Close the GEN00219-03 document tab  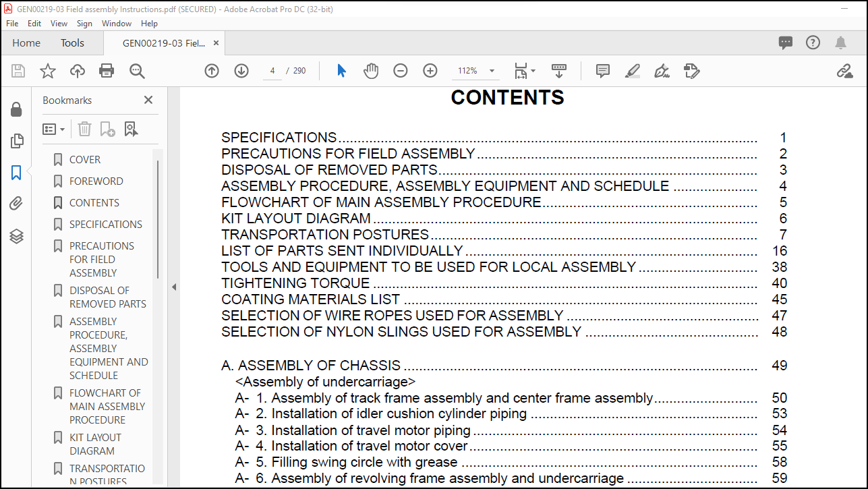216,42
